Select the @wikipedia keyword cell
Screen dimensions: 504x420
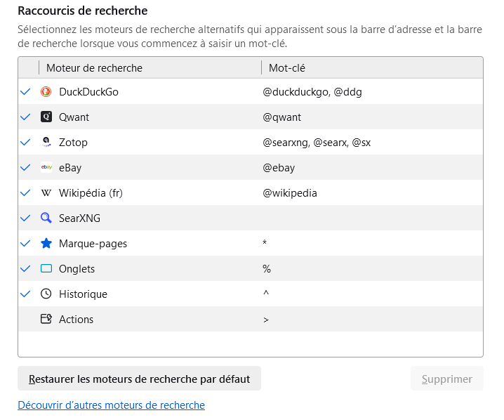coord(290,193)
